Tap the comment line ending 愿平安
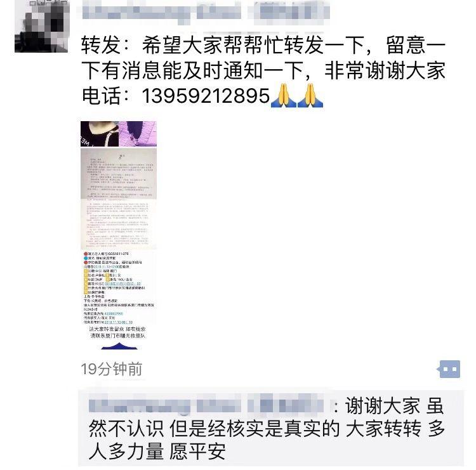The height and width of the screenshot is (470, 476). 157,452
